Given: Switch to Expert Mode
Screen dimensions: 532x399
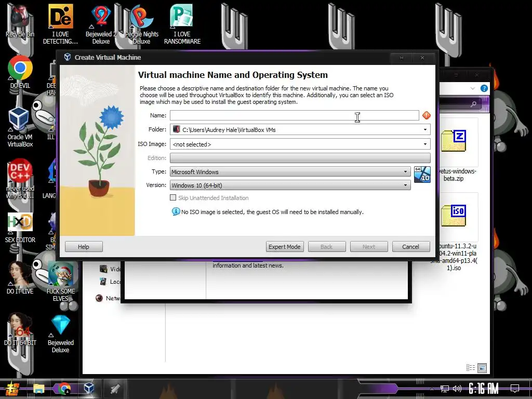Looking at the screenshot, I should point(284,247).
